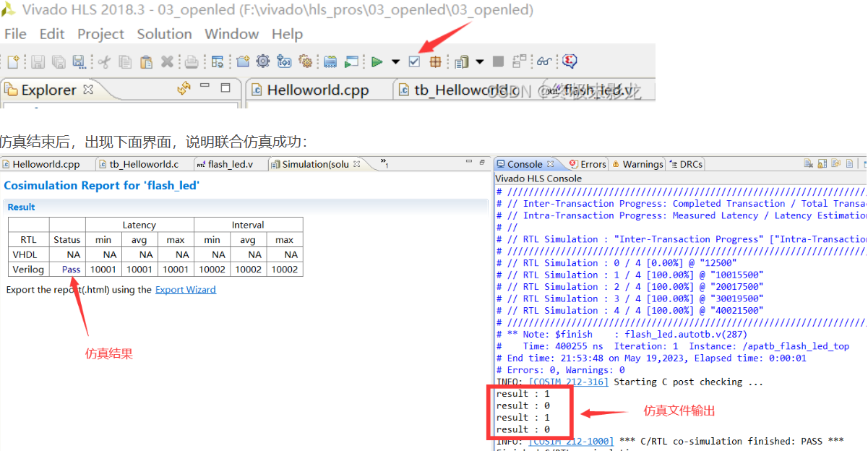Open the File menu
868x451 pixels.
tap(15, 34)
